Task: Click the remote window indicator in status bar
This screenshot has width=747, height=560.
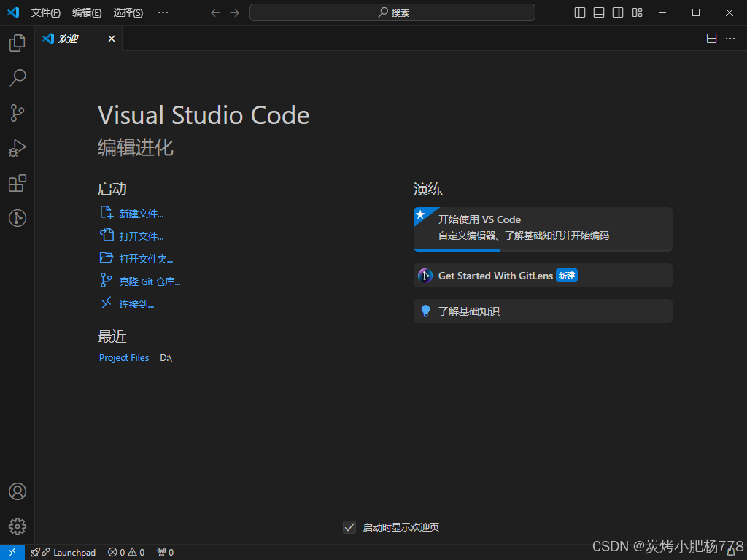Action: (x=12, y=552)
